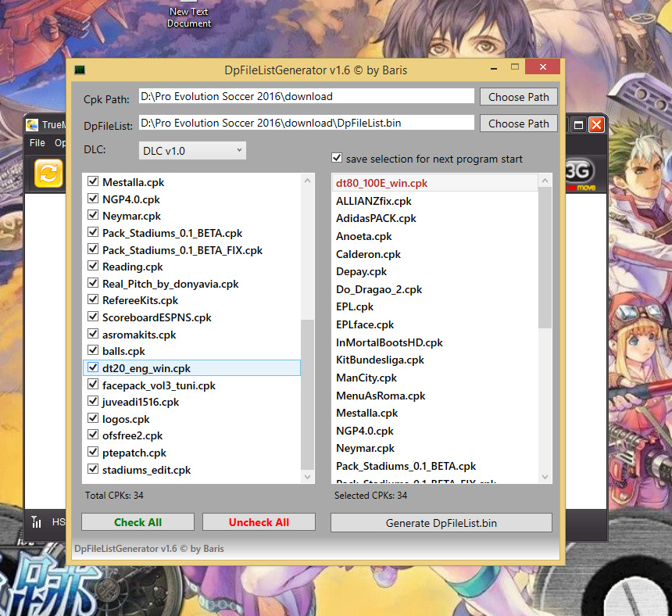Click the Cpk Path input field
This screenshot has height=616, width=672.
[x=306, y=96]
